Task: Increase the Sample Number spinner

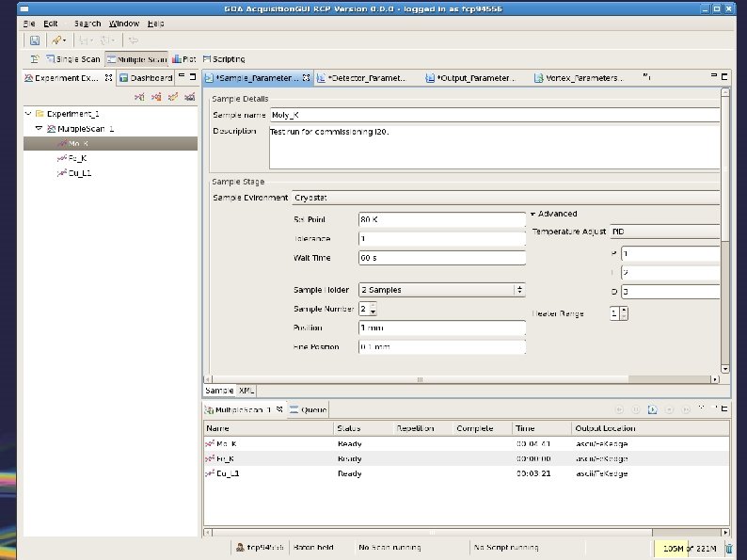Action: [x=373, y=305]
